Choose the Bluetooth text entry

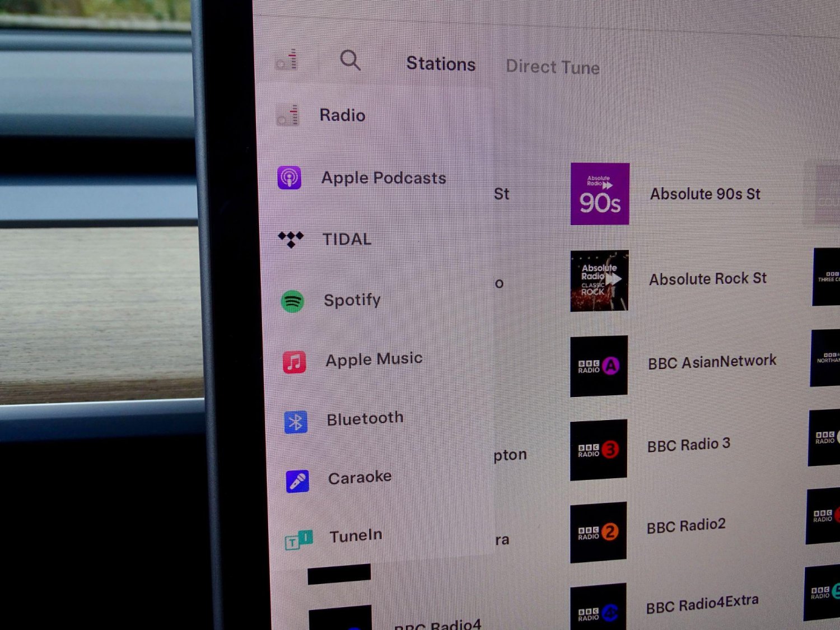point(365,418)
